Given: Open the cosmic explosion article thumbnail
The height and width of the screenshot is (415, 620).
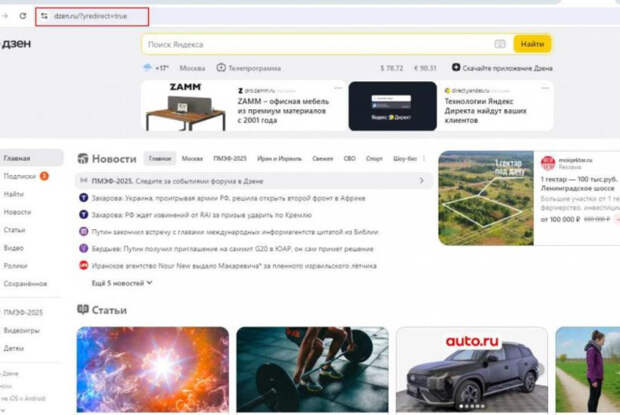Looking at the screenshot, I should point(153,369).
